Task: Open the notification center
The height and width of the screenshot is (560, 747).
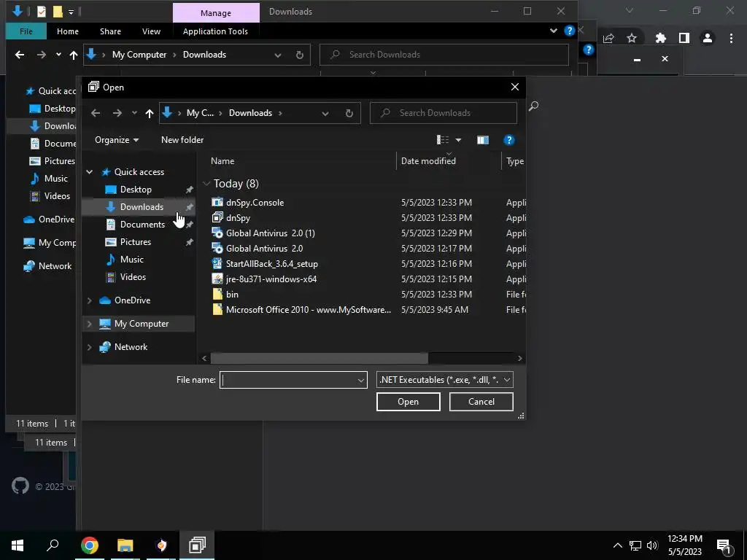Action: coord(724,545)
